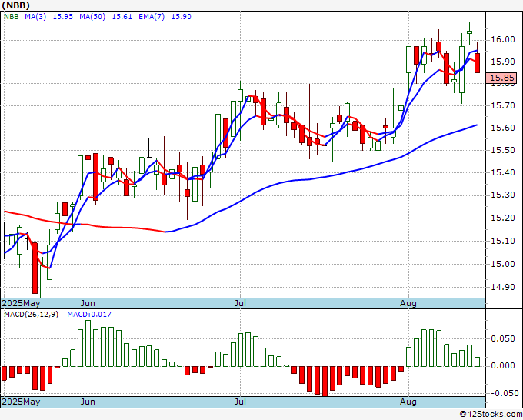Click the Jun label on price chart axis
The width and height of the screenshot is (523, 420).
point(88,303)
